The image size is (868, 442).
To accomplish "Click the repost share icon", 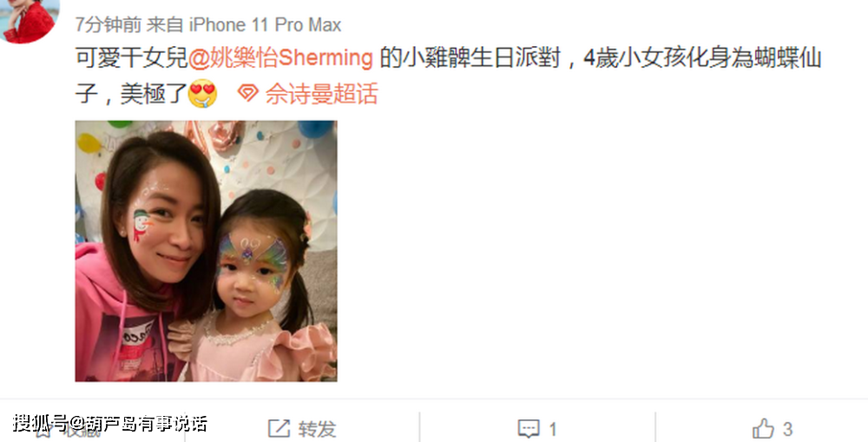I will 279,429.
